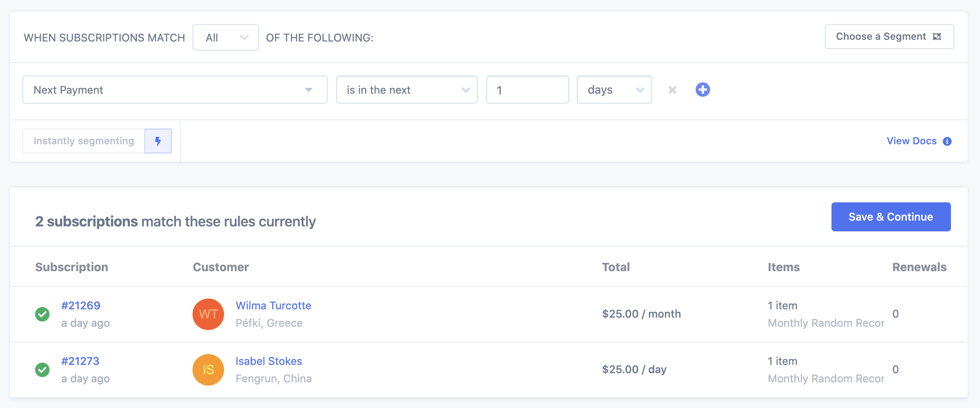Image resolution: width=980 pixels, height=408 pixels.
Task: Click green check status icon for subscription #21273
Action: (x=42, y=370)
